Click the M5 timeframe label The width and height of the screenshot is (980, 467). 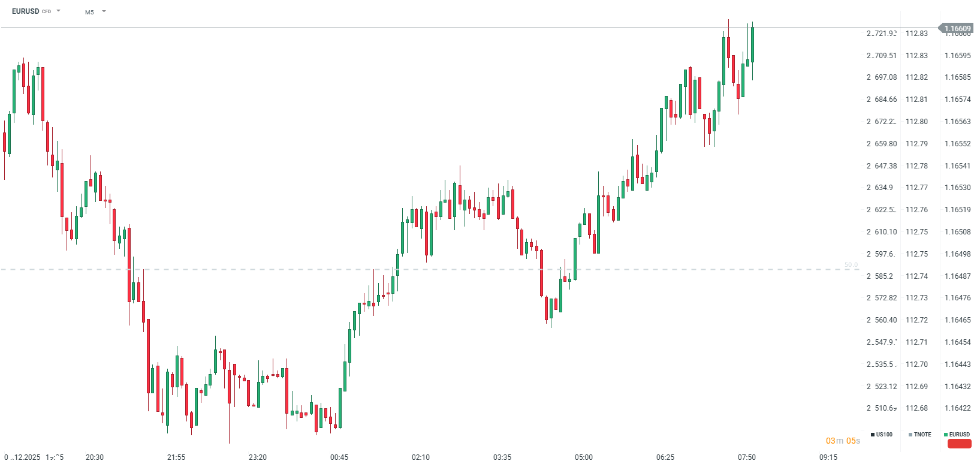click(89, 12)
